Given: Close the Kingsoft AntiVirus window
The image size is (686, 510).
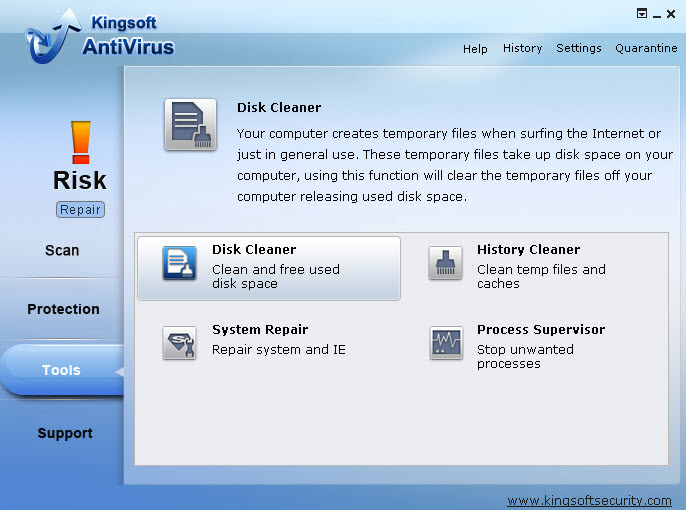Looking at the screenshot, I should 671,14.
